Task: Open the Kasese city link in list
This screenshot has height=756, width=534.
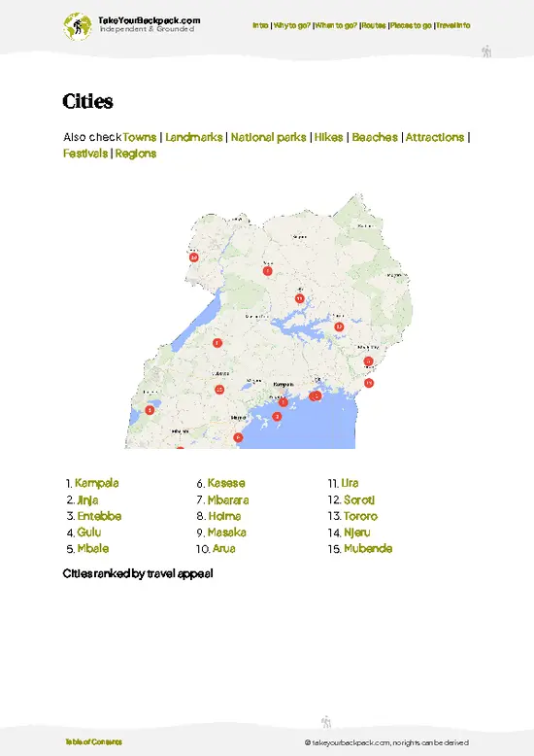Action: tap(226, 483)
